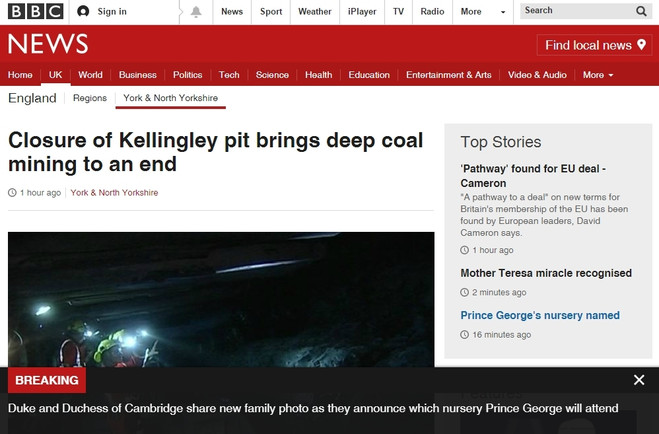Screen dimensions: 659x434
Task: Expand the red nav More menu
Action: (x=598, y=75)
